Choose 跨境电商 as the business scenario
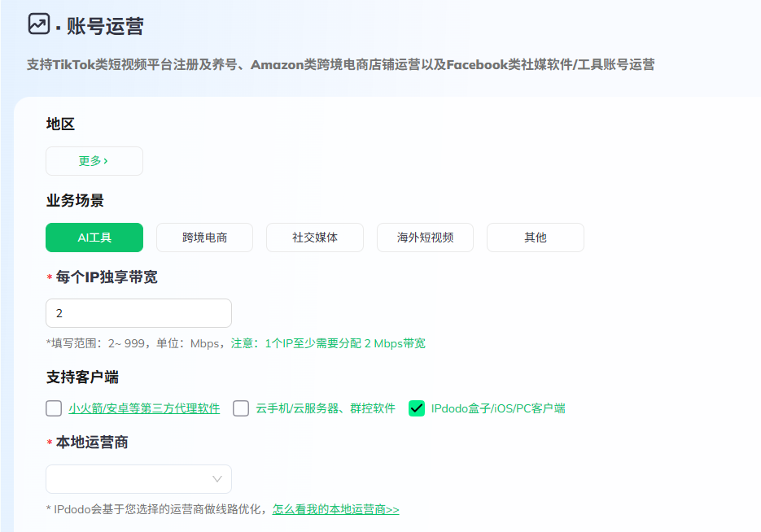Viewport: 761px width, 532px height. pyautogui.click(x=204, y=238)
